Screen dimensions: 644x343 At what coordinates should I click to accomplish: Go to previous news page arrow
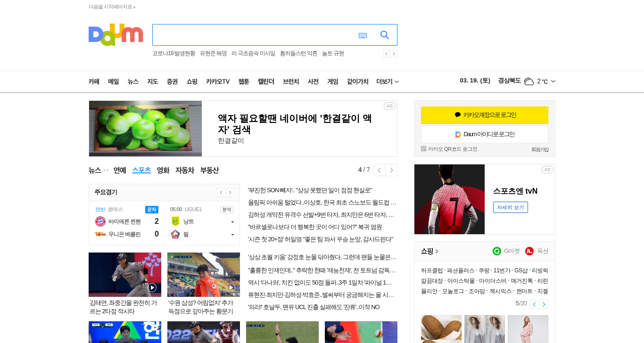click(380, 170)
